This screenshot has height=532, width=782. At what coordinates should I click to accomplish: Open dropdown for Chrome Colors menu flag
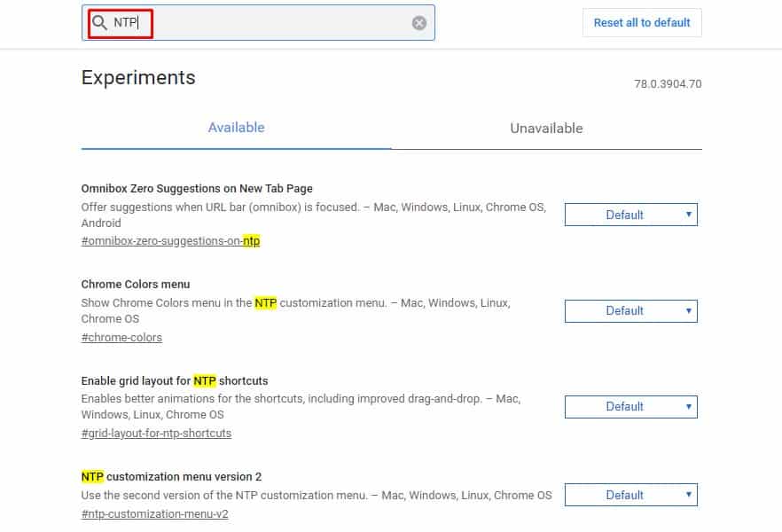coord(631,311)
